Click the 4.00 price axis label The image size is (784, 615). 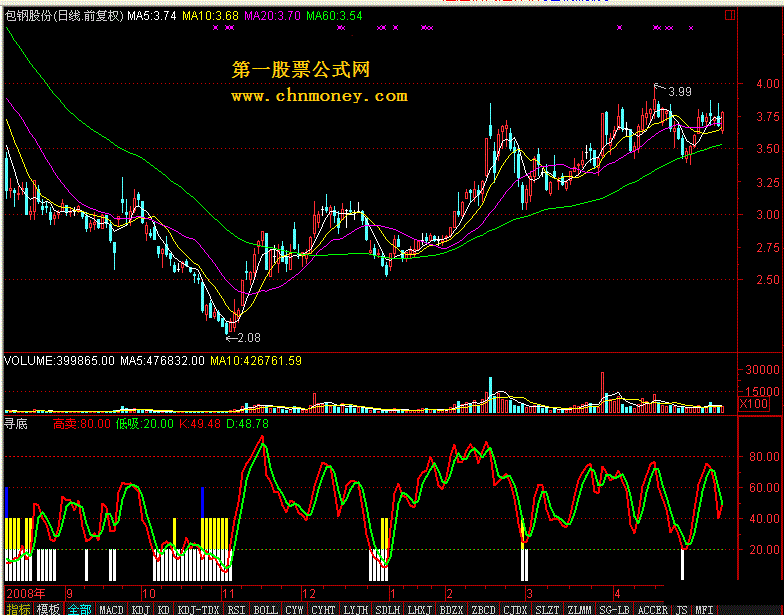(768, 84)
